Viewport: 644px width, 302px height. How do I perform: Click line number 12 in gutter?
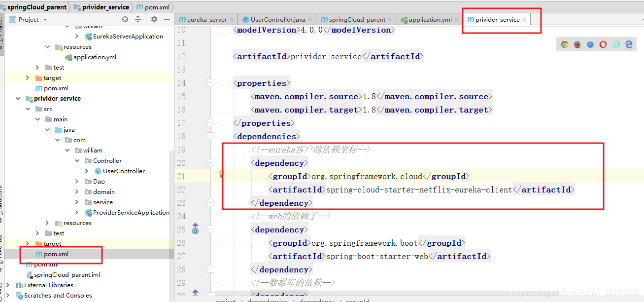(181, 56)
